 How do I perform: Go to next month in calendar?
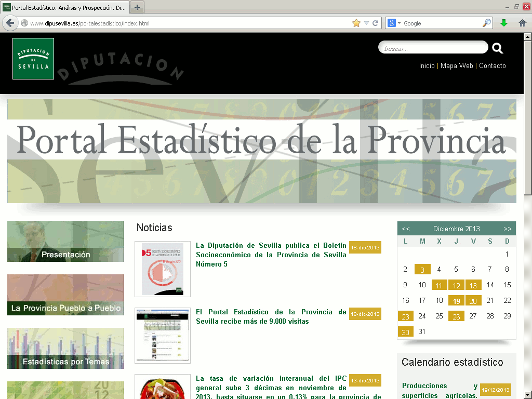pos(507,229)
